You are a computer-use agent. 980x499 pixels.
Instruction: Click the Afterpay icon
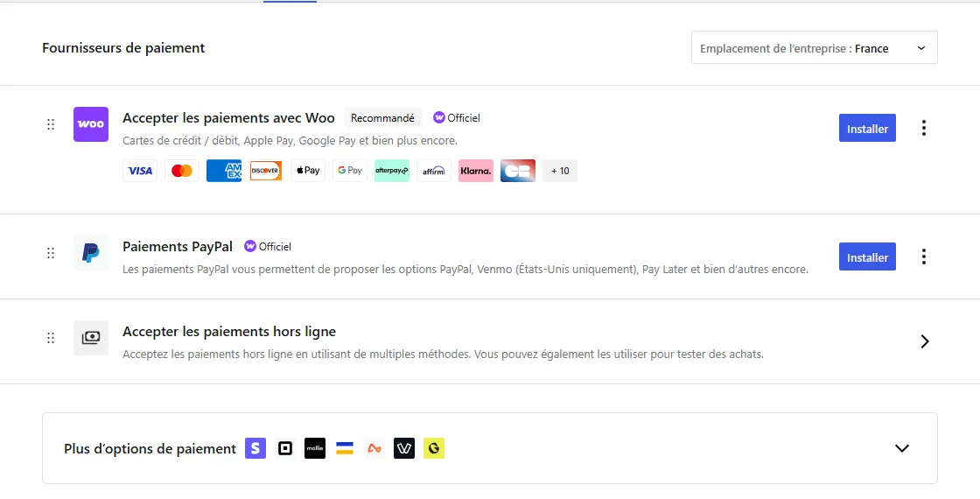(x=392, y=171)
